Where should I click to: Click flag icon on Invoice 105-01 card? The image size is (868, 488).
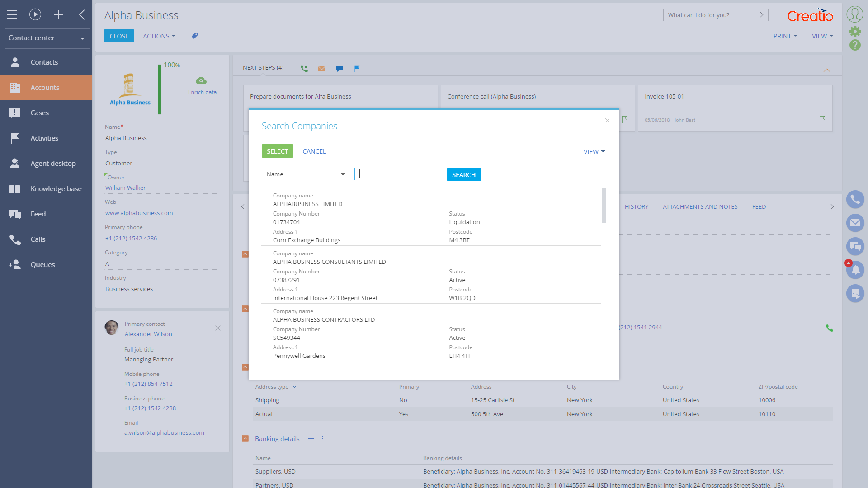[x=822, y=120]
